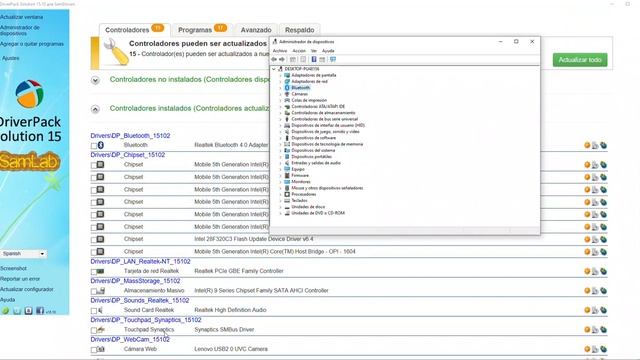The width and height of the screenshot is (640, 360).
Task: Select Bluetooth in Device Manager tree
Action: (x=301, y=88)
